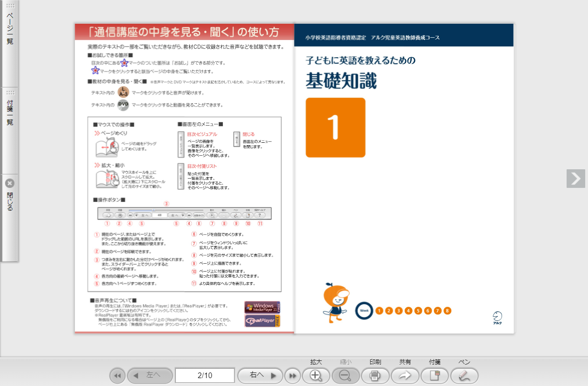The image size is (588, 386).
Task: Click the 拡大 zoom in magnifier
Action: 316,375
